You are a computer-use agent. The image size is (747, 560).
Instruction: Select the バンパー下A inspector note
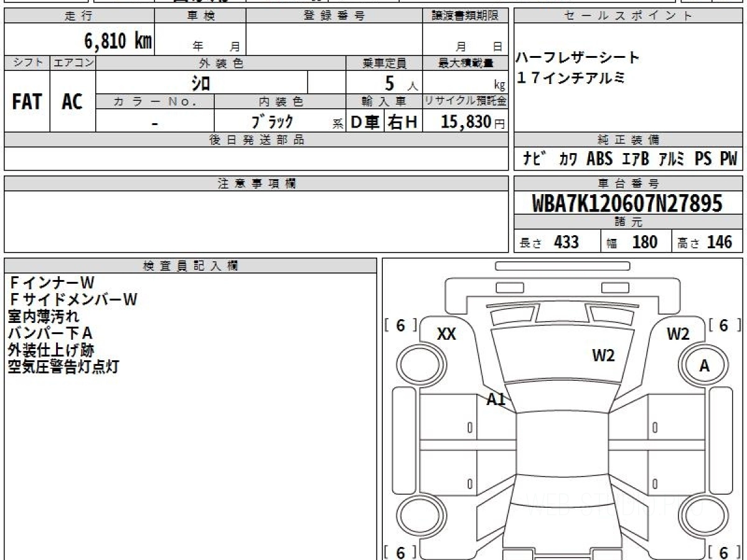[x=50, y=334]
